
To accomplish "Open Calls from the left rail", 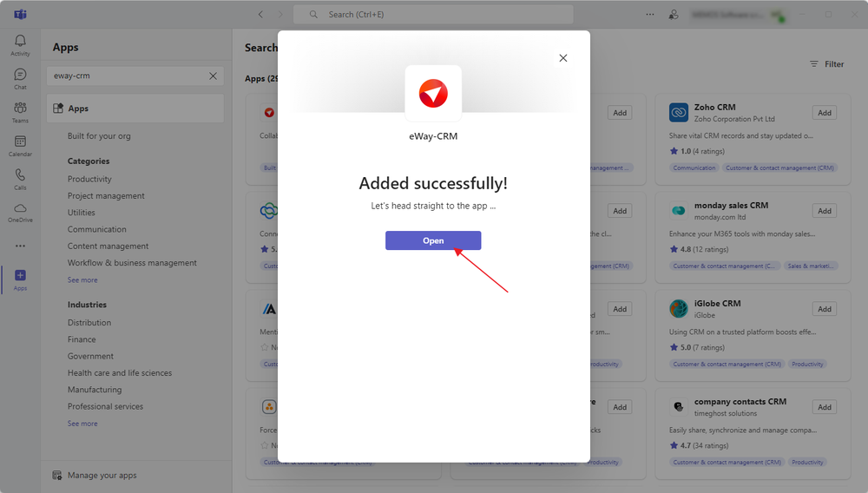I will (20, 179).
